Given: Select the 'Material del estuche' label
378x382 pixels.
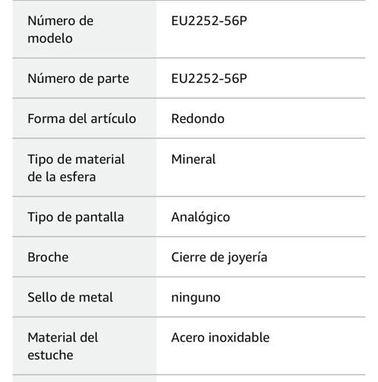Looking at the screenshot, I should click(x=63, y=346).
